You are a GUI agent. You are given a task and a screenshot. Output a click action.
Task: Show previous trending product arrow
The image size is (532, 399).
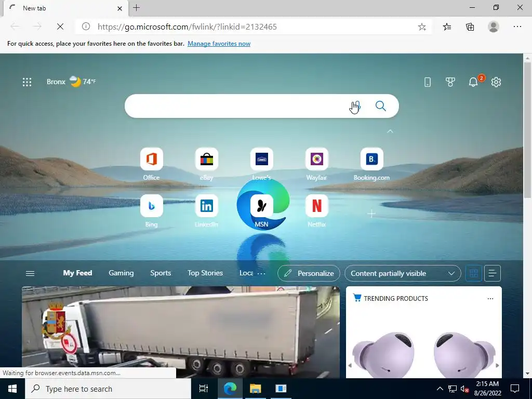(350, 365)
